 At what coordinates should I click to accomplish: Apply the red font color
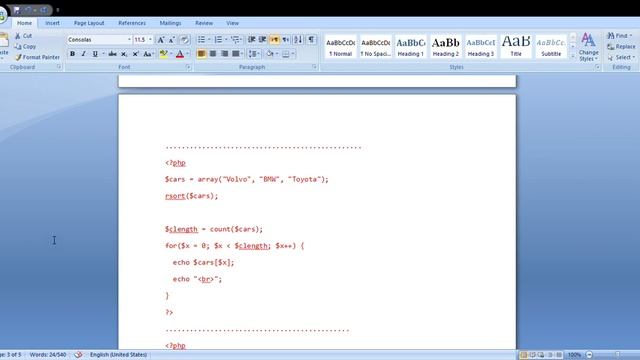[180, 53]
